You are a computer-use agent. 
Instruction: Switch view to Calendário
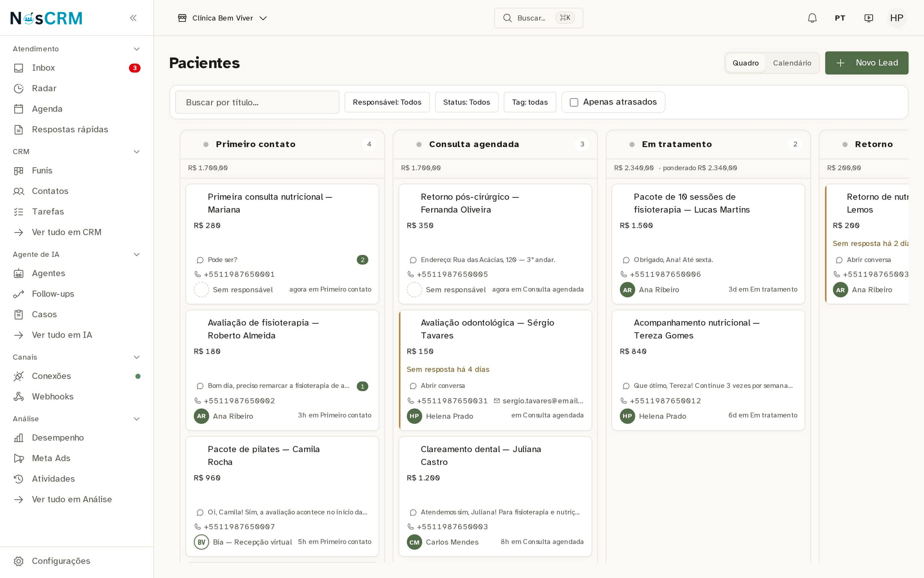click(792, 63)
